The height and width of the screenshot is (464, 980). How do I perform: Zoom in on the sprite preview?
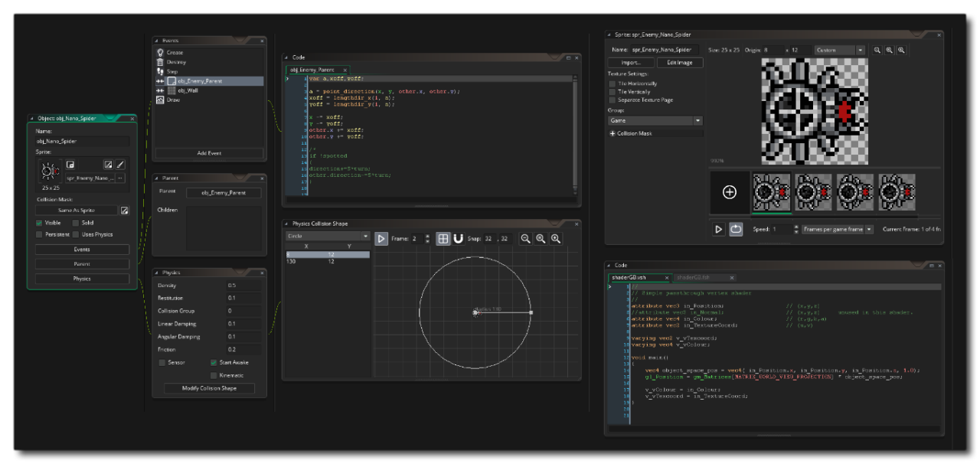pyautogui.click(x=901, y=50)
